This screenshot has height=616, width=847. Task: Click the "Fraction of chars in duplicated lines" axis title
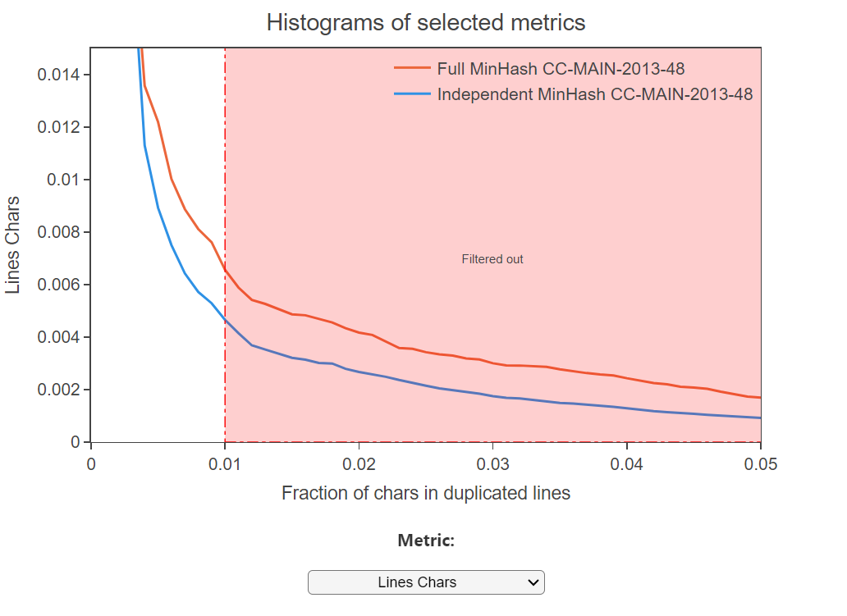[x=426, y=493]
